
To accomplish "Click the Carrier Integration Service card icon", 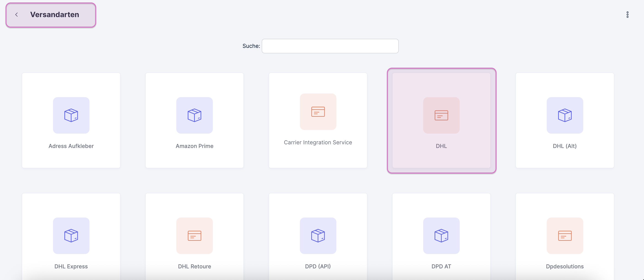I will coord(318,112).
